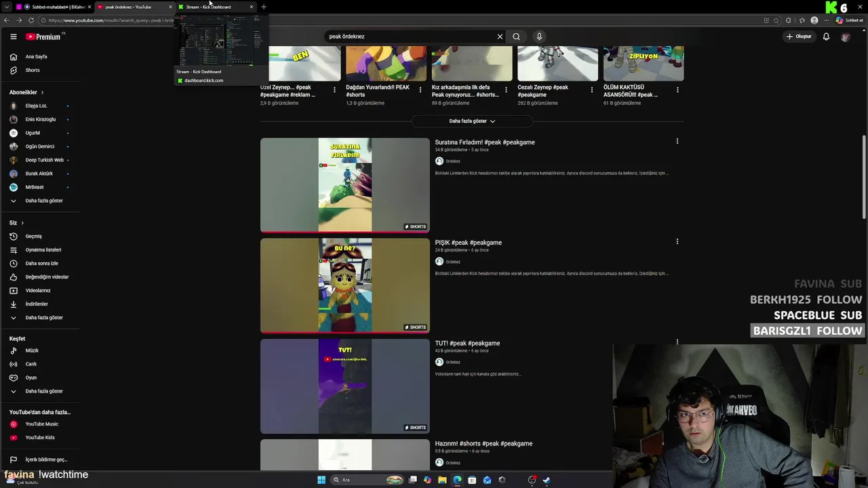
Task: Open the notifications bell
Action: coord(826,37)
